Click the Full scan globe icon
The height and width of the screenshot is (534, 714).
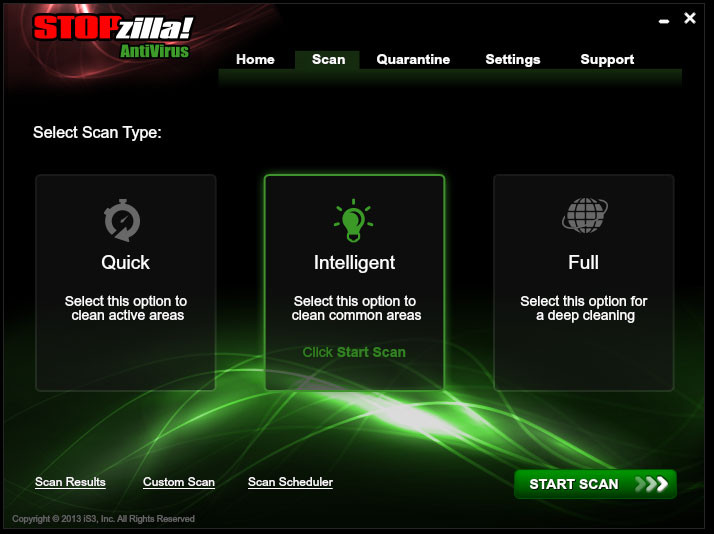tap(585, 215)
